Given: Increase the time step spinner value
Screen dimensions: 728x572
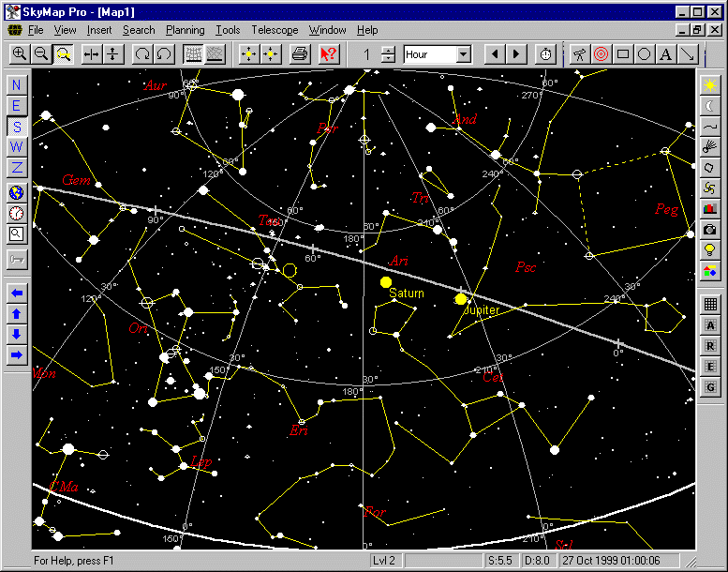Looking at the screenshot, I should [x=389, y=50].
